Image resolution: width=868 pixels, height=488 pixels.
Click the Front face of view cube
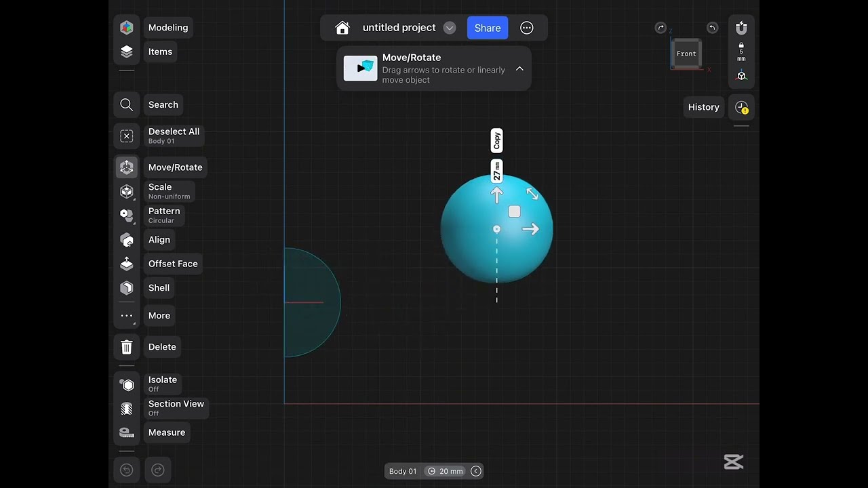[686, 54]
